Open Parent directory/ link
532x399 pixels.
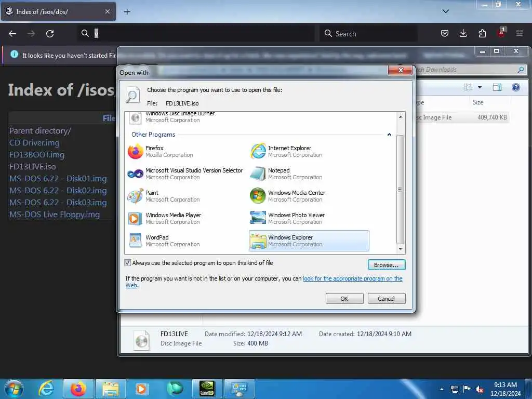(40, 130)
